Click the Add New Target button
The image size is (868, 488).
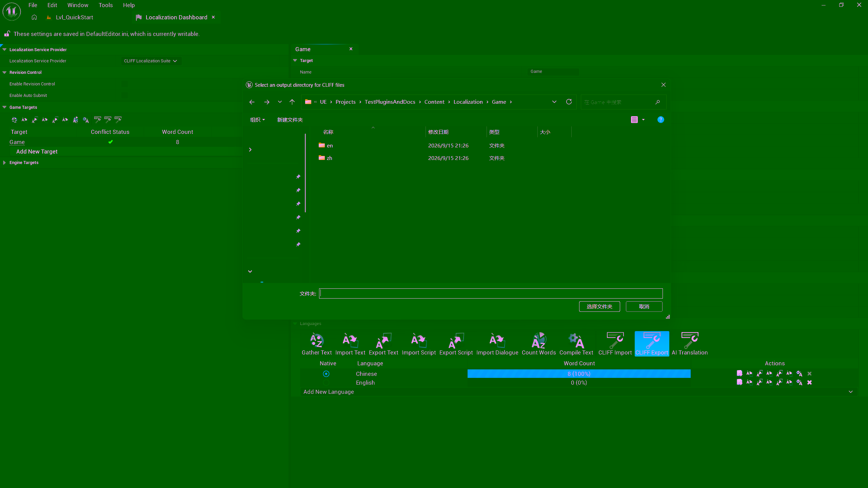click(37, 151)
